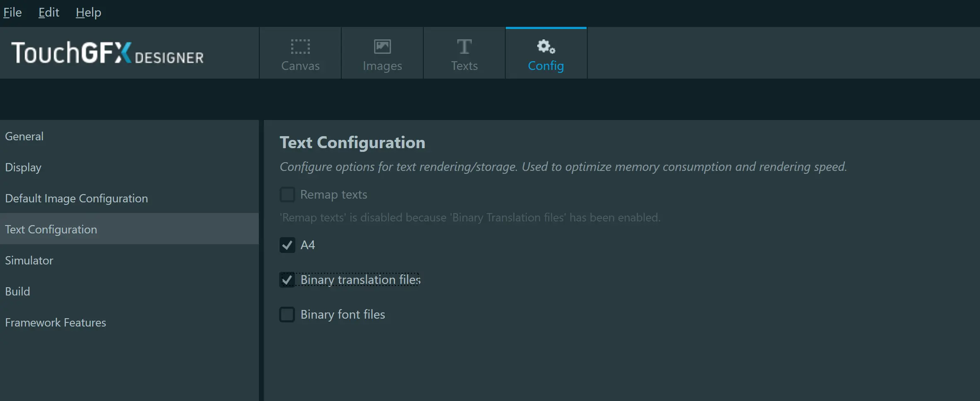Click the Text Configuration heading

[x=352, y=142]
